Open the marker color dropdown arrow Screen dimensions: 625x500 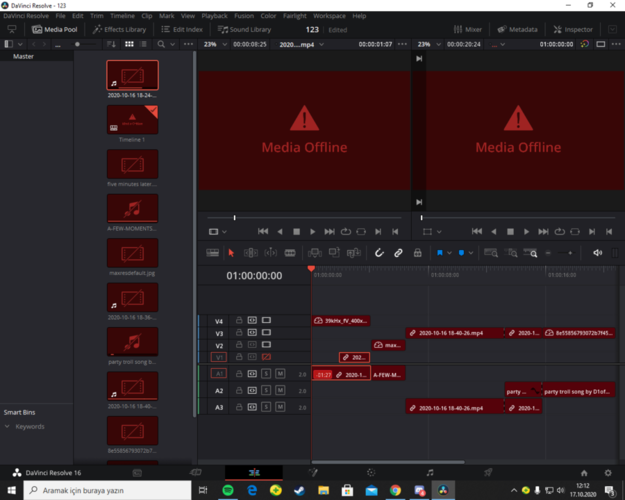(x=471, y=253)
